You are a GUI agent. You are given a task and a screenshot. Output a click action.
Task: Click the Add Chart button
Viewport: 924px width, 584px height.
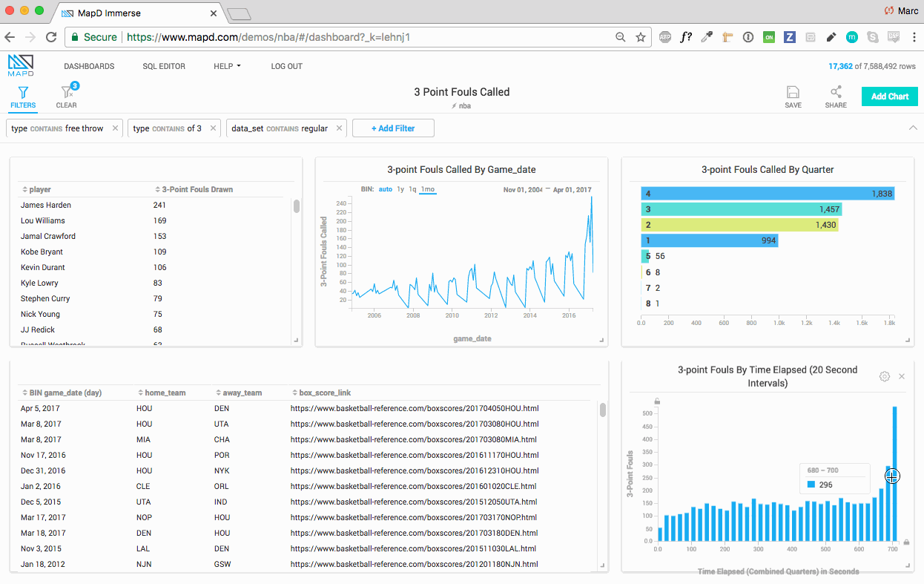click(890, 96)
